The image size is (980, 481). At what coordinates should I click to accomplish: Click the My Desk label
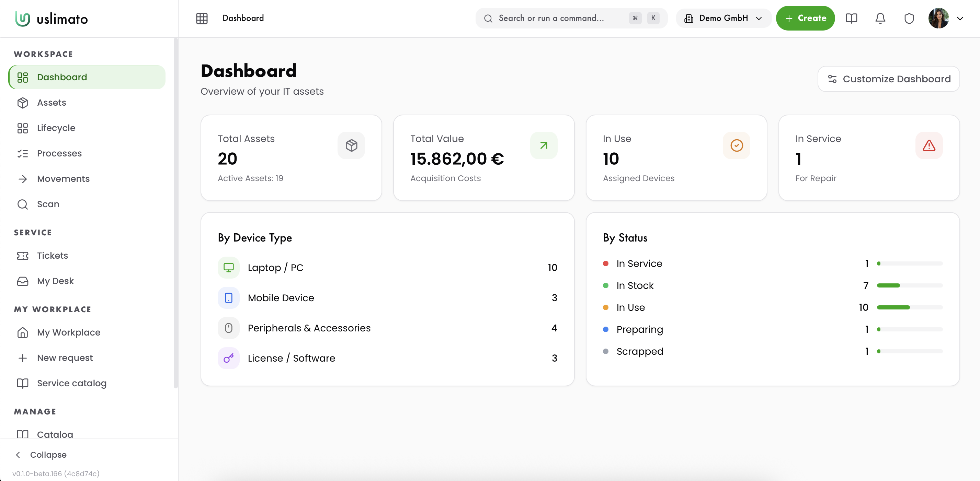tap(55, 281)
